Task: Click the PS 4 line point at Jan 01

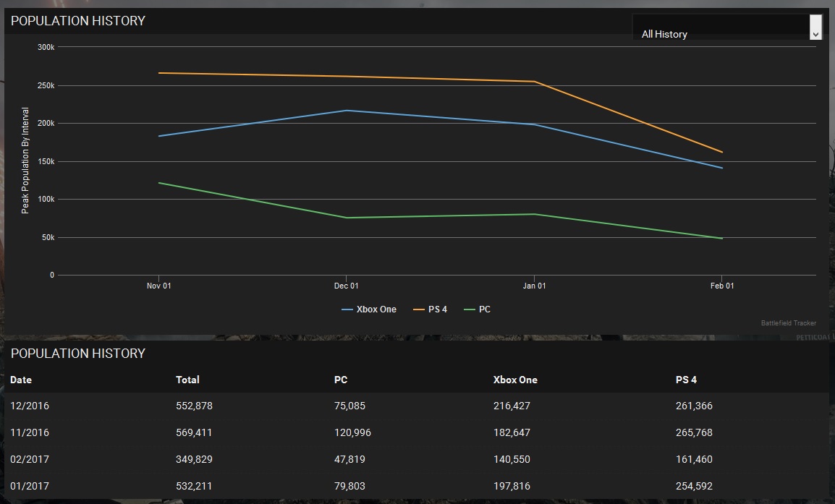Action: click(534, 82)
